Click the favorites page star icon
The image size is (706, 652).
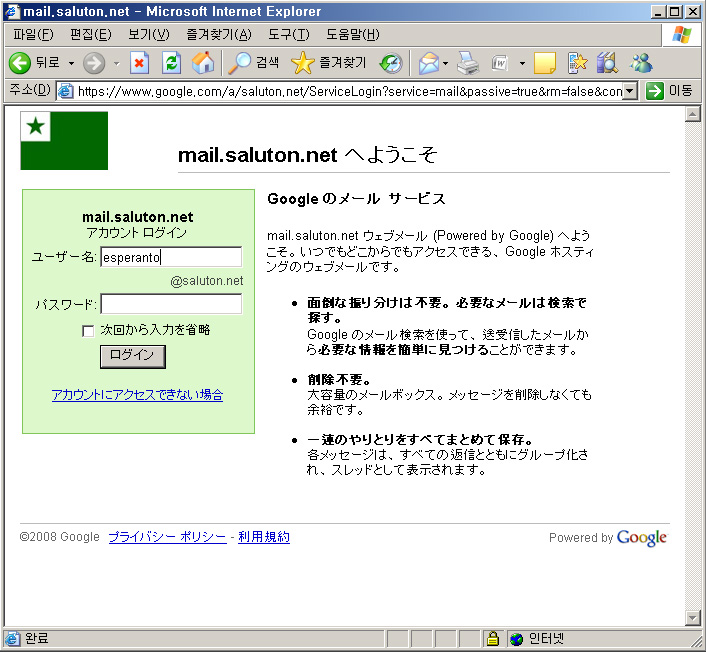(577, 63)
